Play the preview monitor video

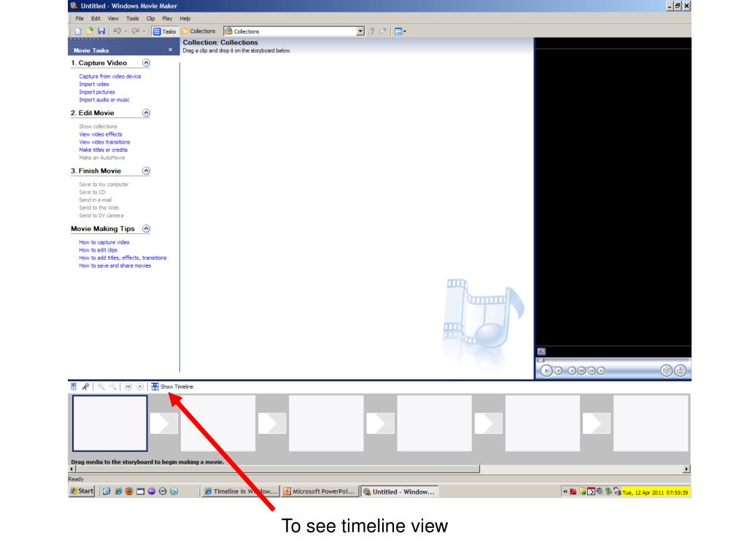pos(546,370)
